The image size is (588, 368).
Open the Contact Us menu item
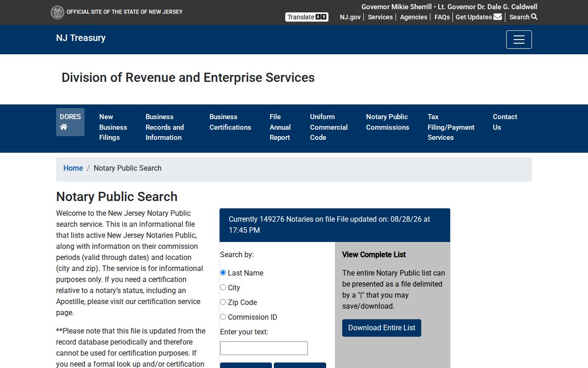505,122
